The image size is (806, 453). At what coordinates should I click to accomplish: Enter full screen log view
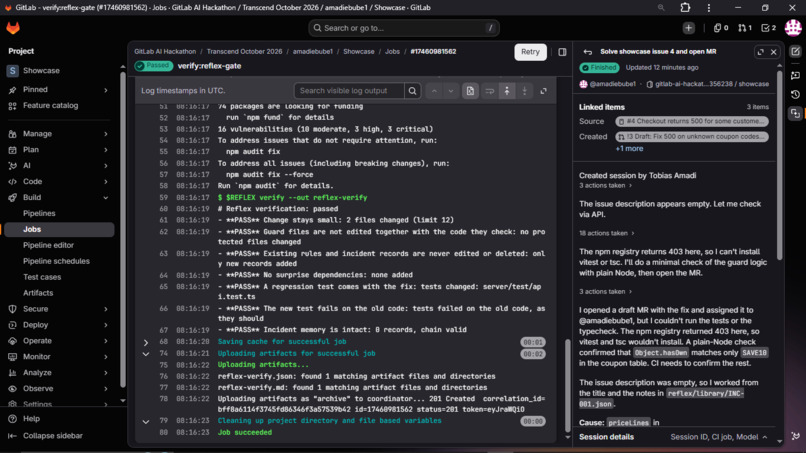[543, 91]
